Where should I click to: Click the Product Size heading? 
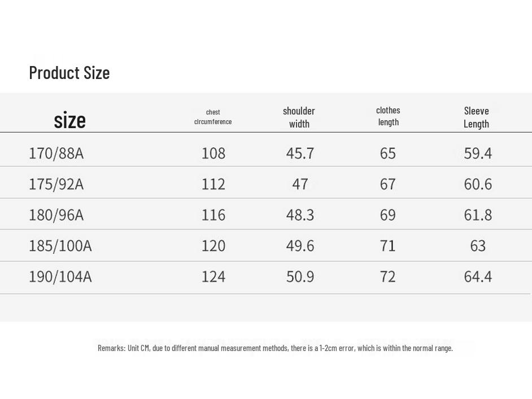(69, 73)
